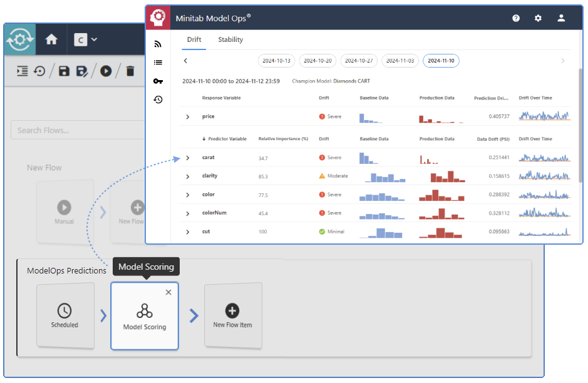Screen dimensions: 588x383
Task: Open the API keys icon in the sidebar
Action: (158, 81)
